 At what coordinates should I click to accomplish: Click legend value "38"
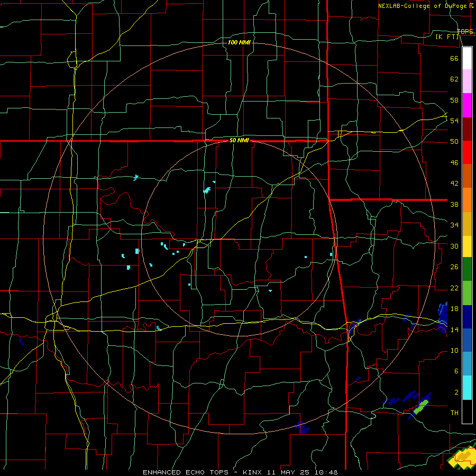point(454,204)
